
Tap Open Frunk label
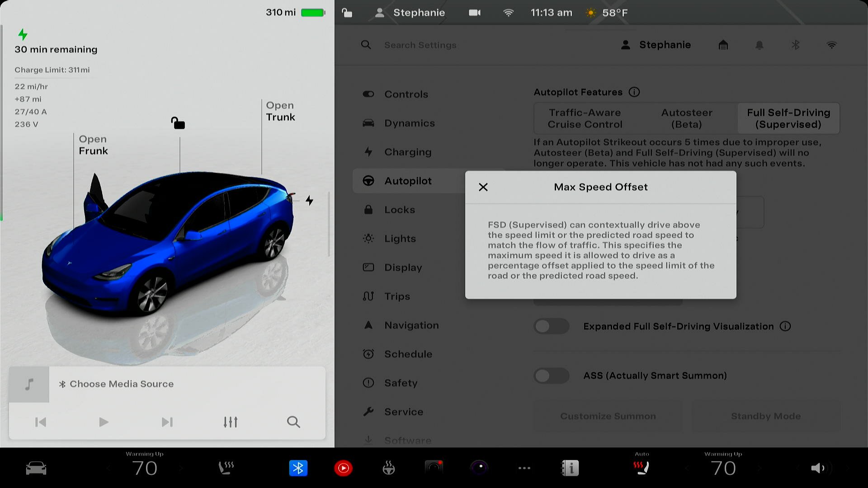(x=93, y=145)
